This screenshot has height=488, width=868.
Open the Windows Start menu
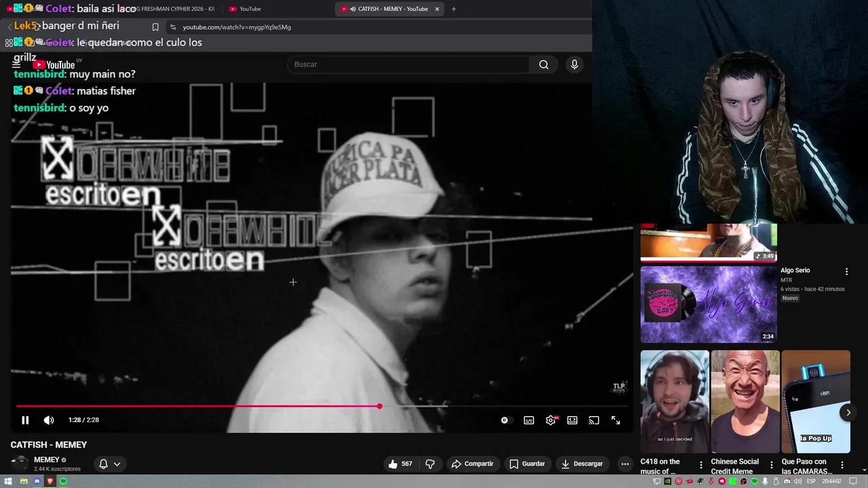(x=9, y=481)
